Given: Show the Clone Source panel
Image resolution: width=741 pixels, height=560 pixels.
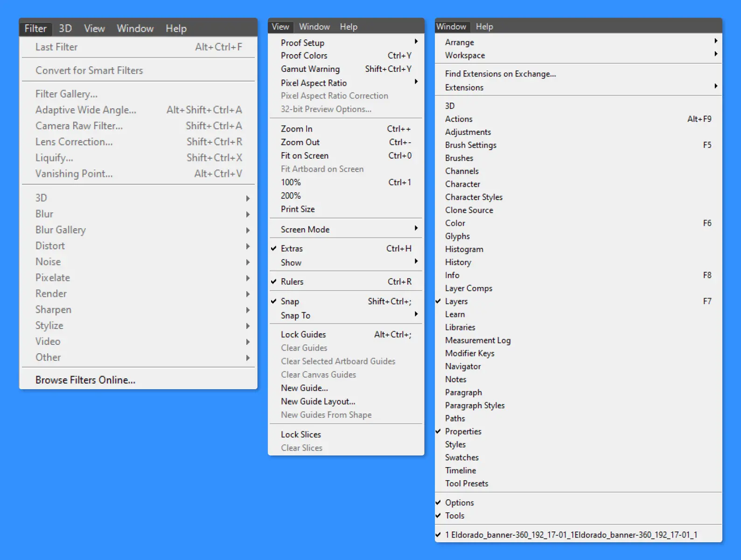Looking at the screenshot, I should point(578,210).
